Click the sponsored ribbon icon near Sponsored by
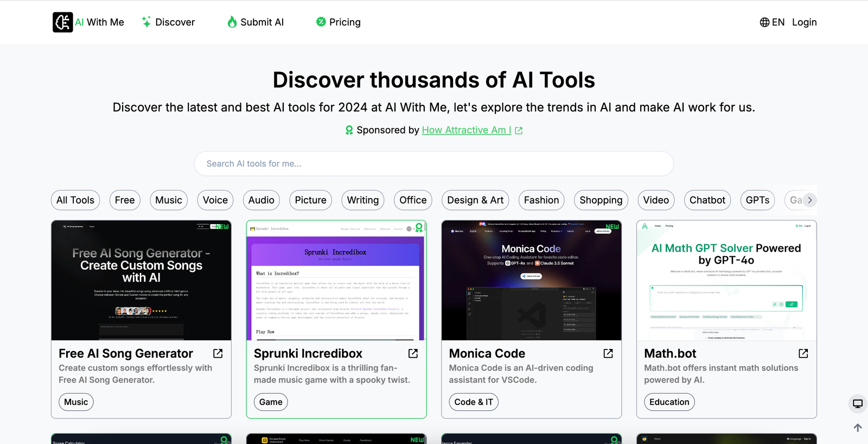Viewport: 868px width, 444px height. (349, 130)
